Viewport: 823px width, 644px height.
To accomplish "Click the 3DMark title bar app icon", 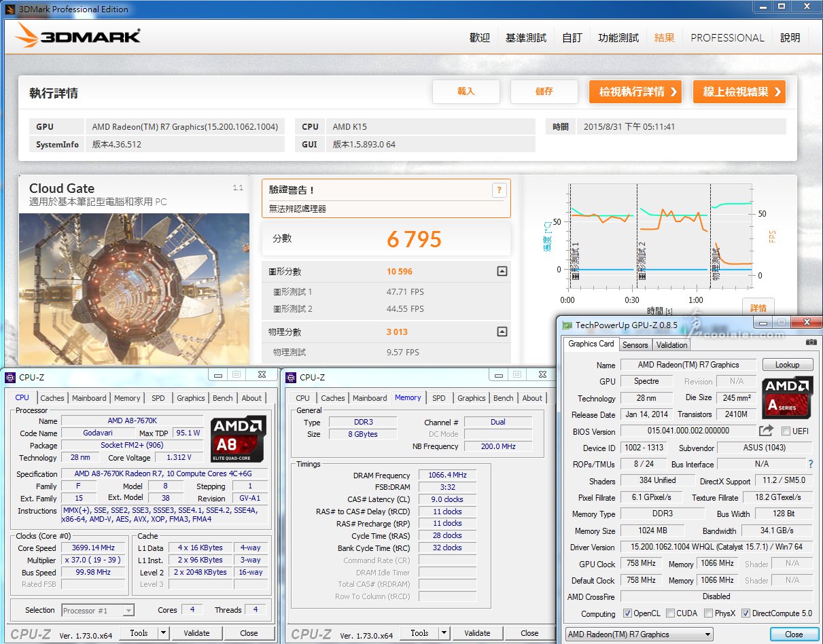I will (10, 9).
